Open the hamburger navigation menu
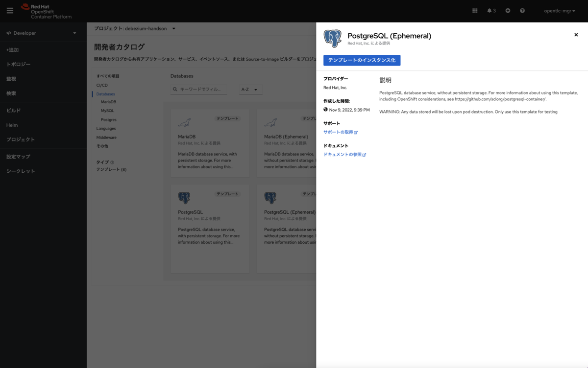Screen dimensions: 588x368 tap(10, 10)
